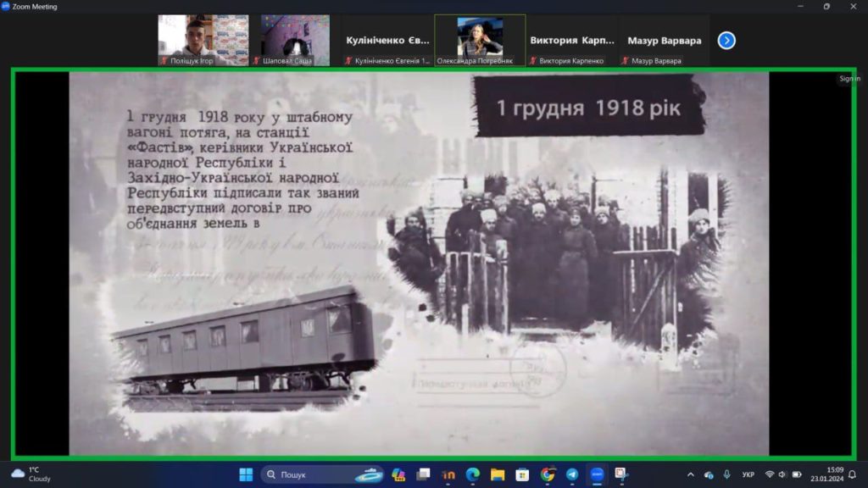Expand hidden system tray icons chevron
Viewport: 868px width, 488px height.
tap(690, 474)
